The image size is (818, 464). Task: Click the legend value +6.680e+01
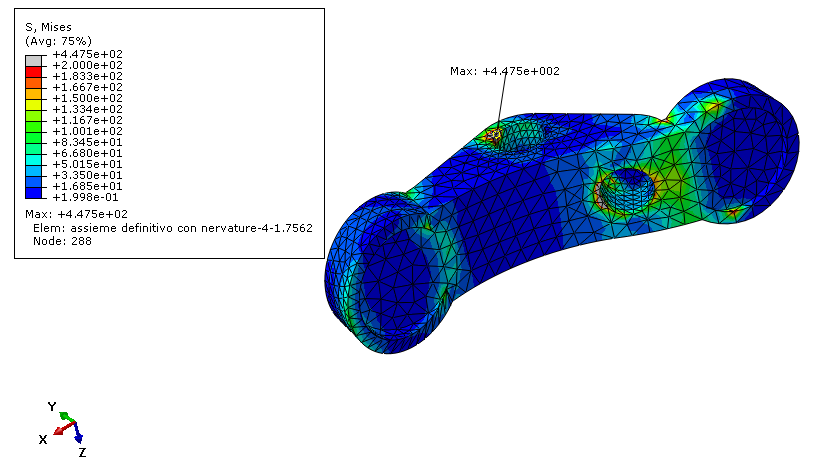(87, 153)
